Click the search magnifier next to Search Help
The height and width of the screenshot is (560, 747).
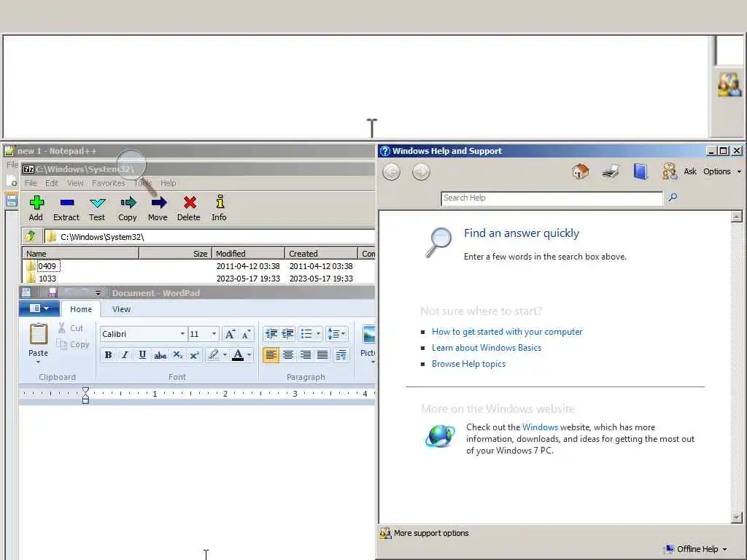673,197
